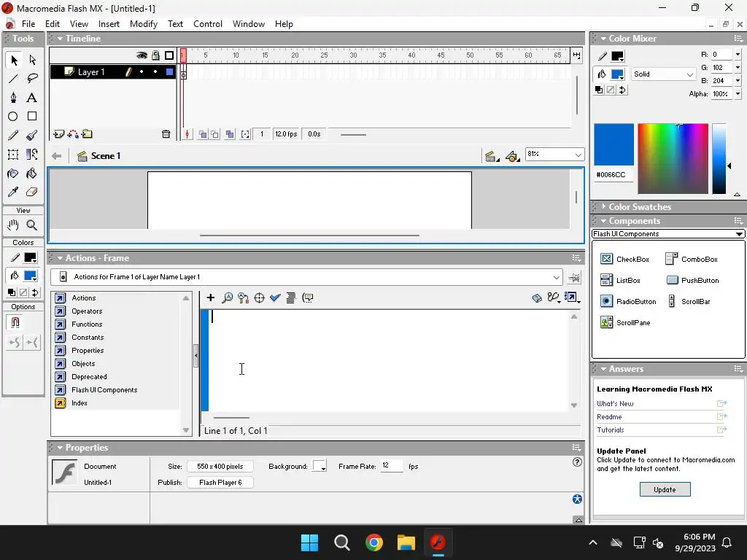The width and height of the screenshot is (747, 560).
Task: Toggle Onion Skin Outlines button
Action: [x=215, y=134]
